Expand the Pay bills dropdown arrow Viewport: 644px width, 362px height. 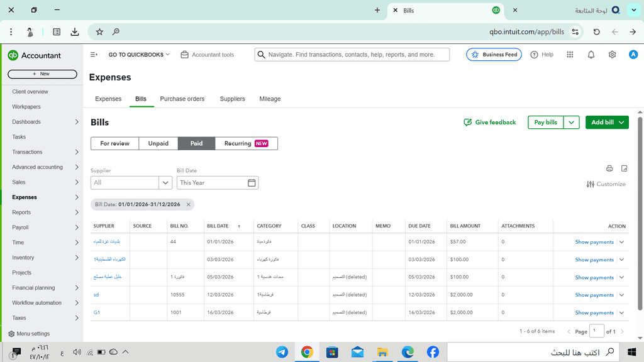click(571, 123)
